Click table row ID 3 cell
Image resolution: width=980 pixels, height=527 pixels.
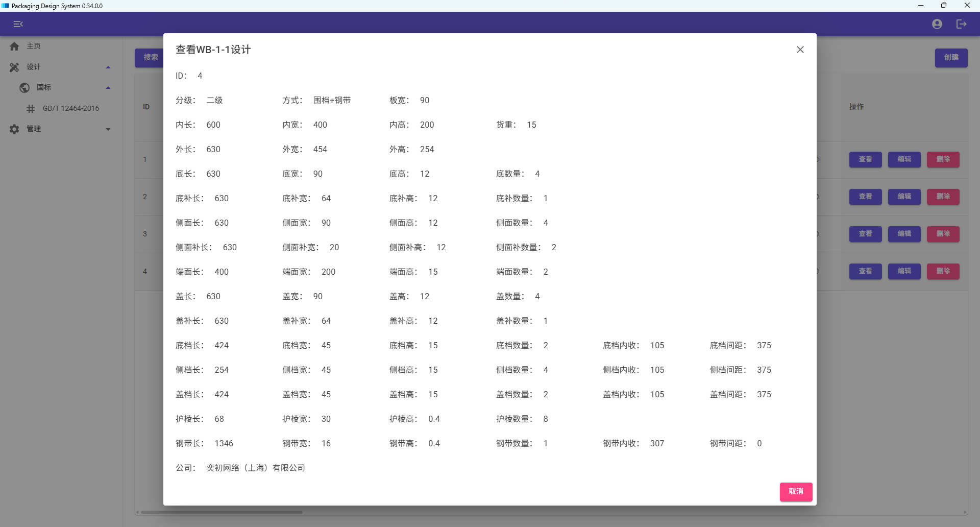145,234
